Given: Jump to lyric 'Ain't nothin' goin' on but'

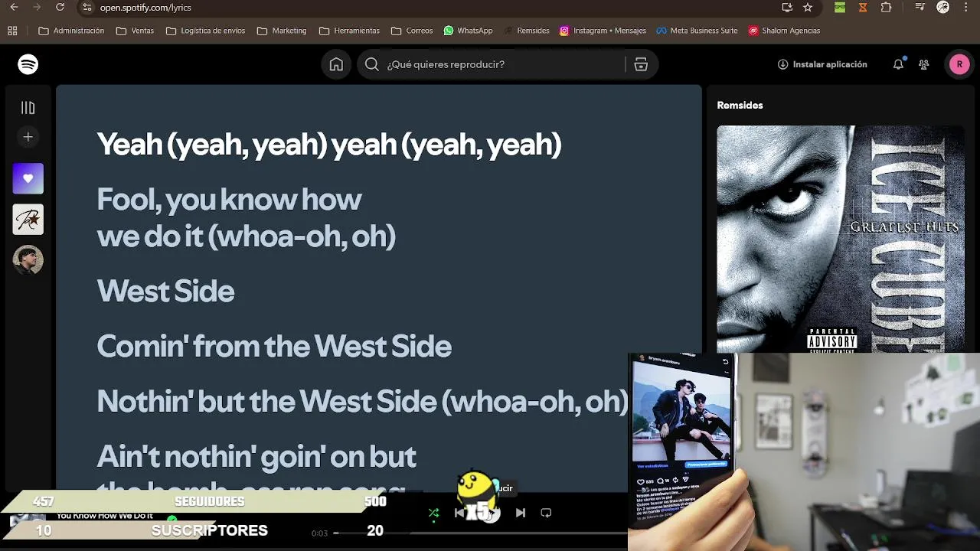Looking at the screenshot, I should coord(256,457).
